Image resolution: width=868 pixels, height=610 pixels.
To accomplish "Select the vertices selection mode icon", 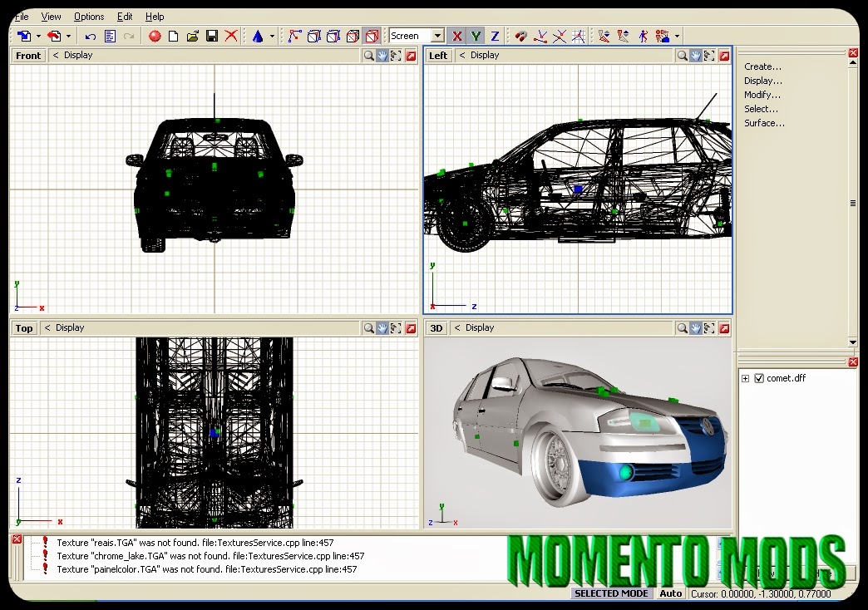I will 293,36.
